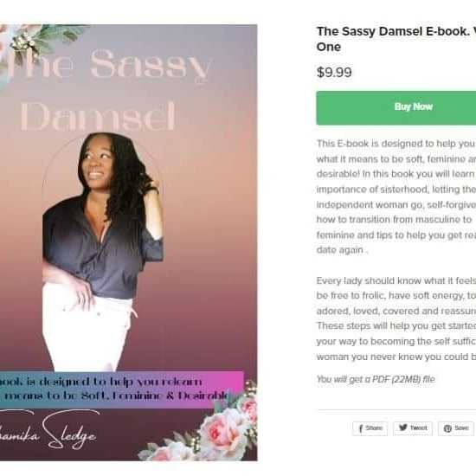Click the Facebook f icon
The height and width of the screenshot is (476, 476).
point(360,428)
